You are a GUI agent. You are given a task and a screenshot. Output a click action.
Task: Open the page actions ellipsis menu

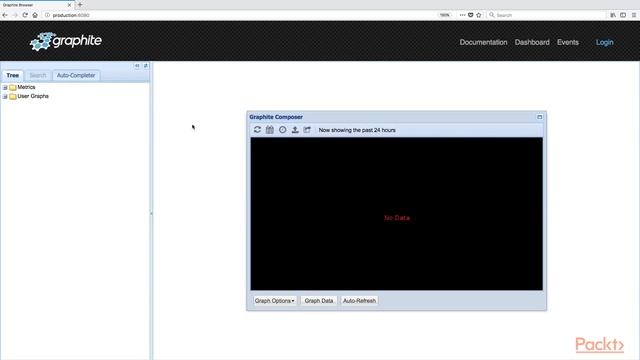[462, 15]
